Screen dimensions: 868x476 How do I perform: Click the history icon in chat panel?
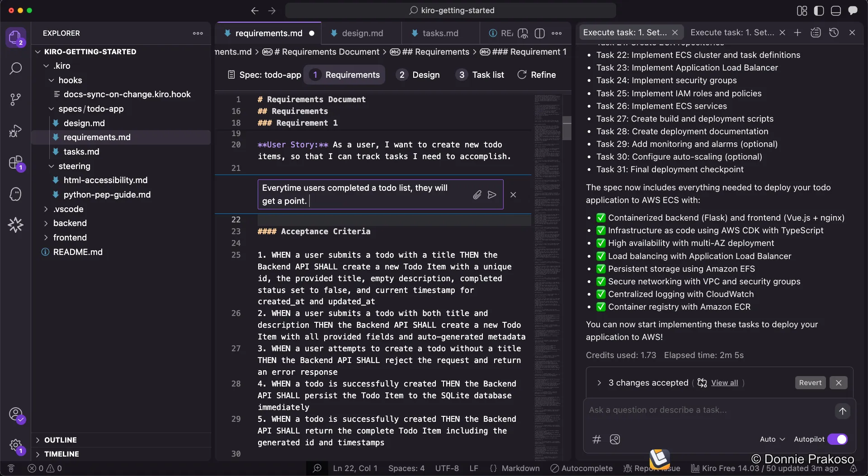834,32
